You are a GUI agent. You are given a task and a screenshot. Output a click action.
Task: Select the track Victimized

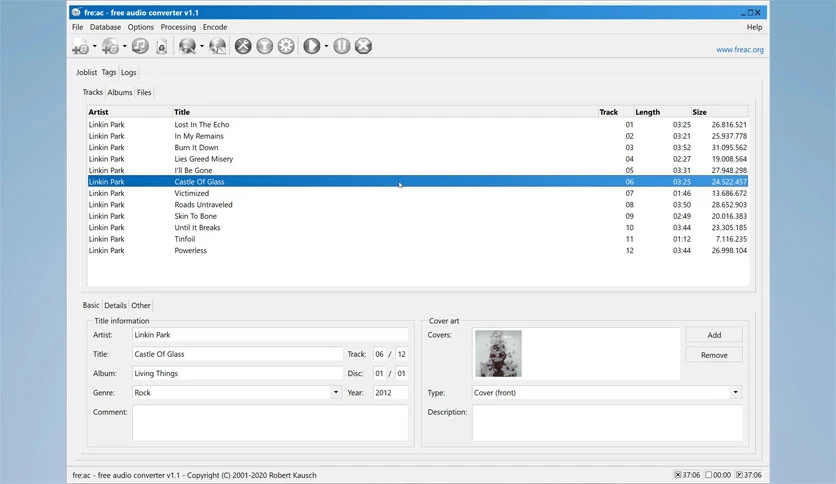(417, 193)
